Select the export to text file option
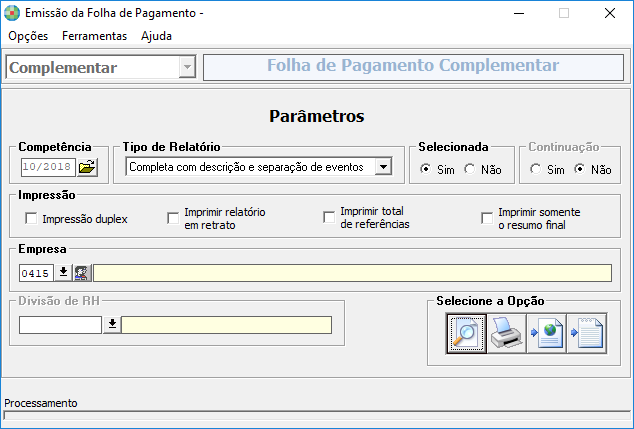 tap(587, 334)
